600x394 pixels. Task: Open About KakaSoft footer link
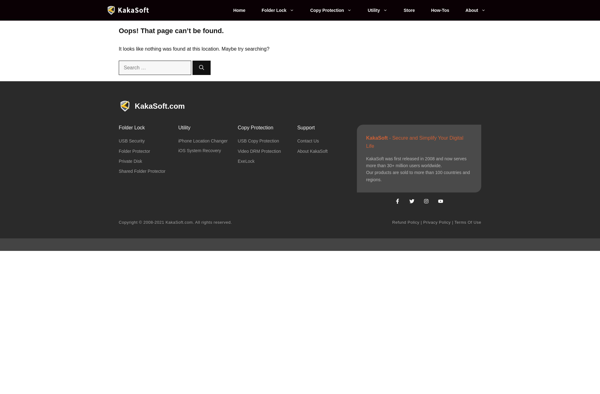[312, 151]
